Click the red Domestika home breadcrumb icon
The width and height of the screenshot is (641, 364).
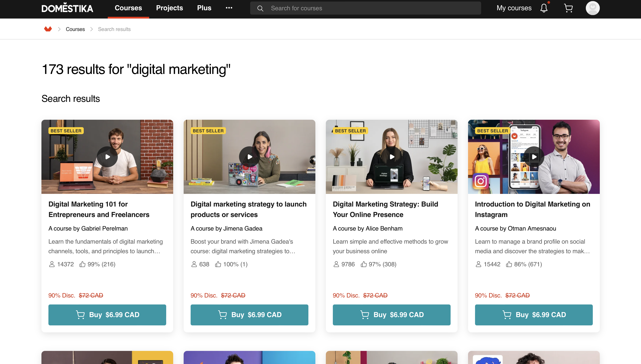tap(48, 29)
